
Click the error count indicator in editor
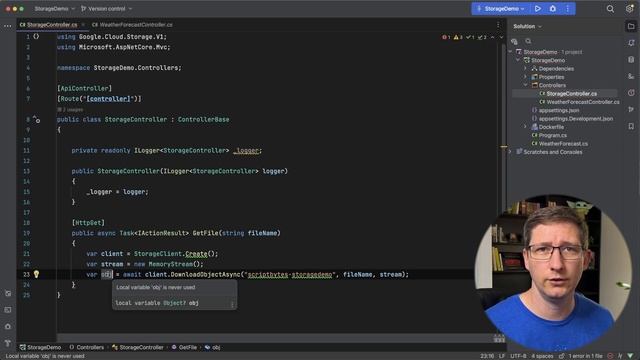[446, 37]
